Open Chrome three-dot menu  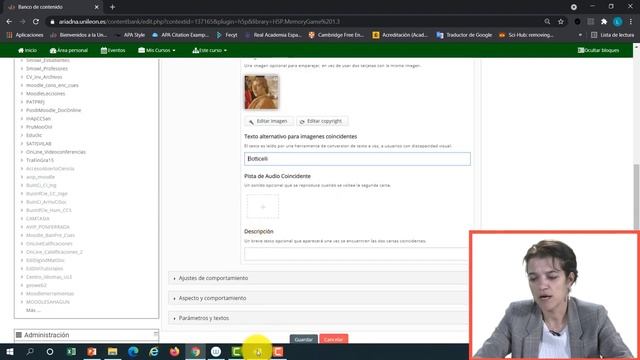[631, 22]
